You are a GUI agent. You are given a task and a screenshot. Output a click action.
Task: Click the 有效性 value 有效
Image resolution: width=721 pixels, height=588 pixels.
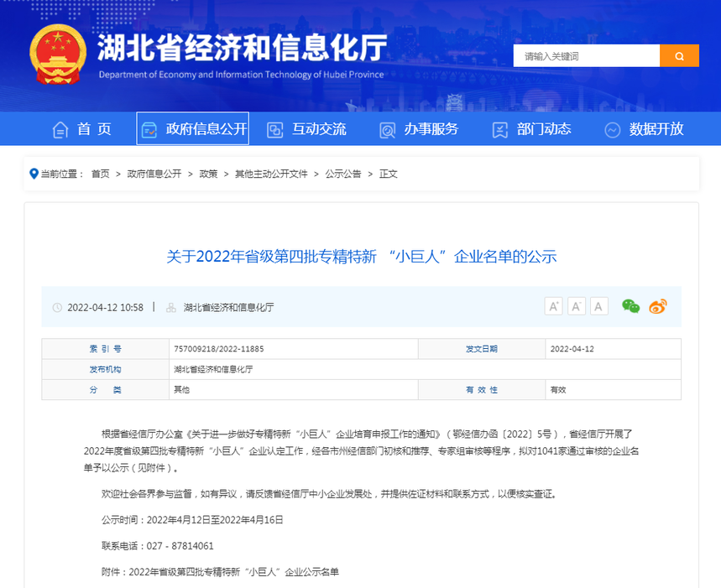(x=558, y=389)
